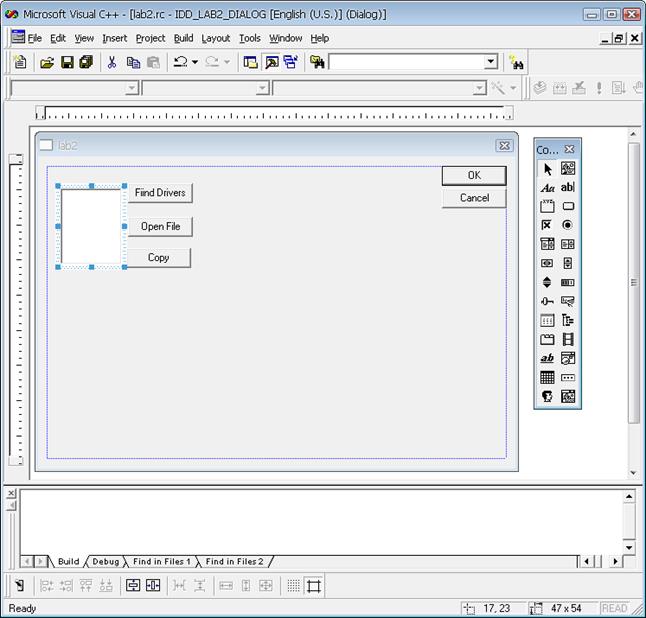Viewport: 646px width, 618px height.
Task: Select the List Box control tool
Action: 568,244
